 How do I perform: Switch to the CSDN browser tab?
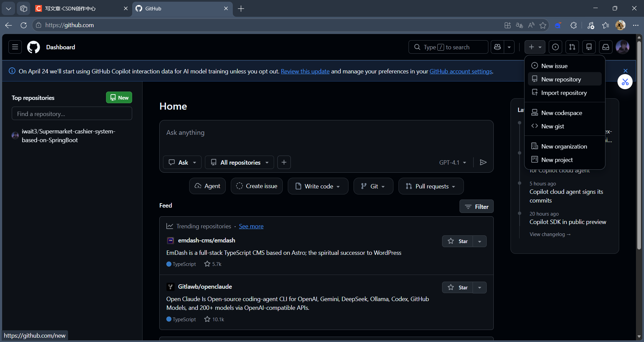[x=82, y=8]
